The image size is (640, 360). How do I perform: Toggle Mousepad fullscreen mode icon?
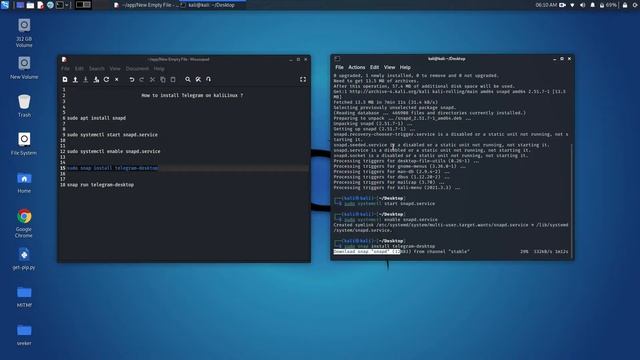[303, 80]
